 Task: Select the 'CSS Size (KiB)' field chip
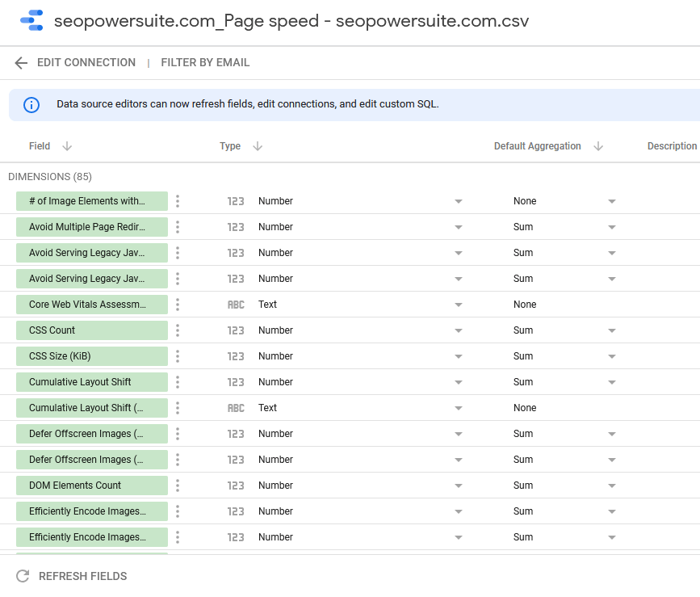pos(92,356)
